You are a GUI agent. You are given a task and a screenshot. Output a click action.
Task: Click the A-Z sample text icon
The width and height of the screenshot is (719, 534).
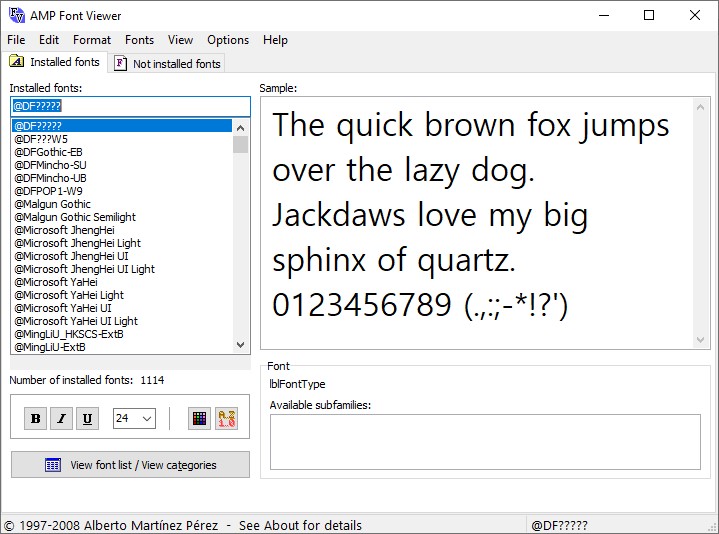[x=226, y=419]
